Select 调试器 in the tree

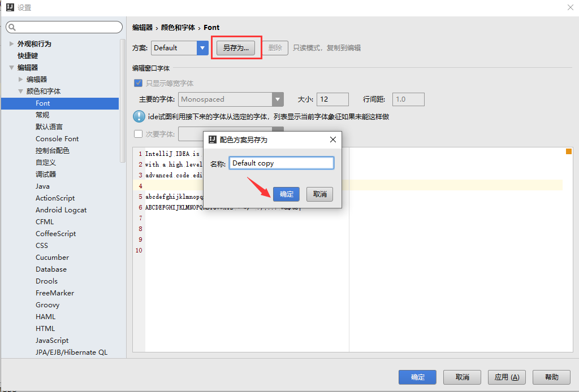(46, 174)
